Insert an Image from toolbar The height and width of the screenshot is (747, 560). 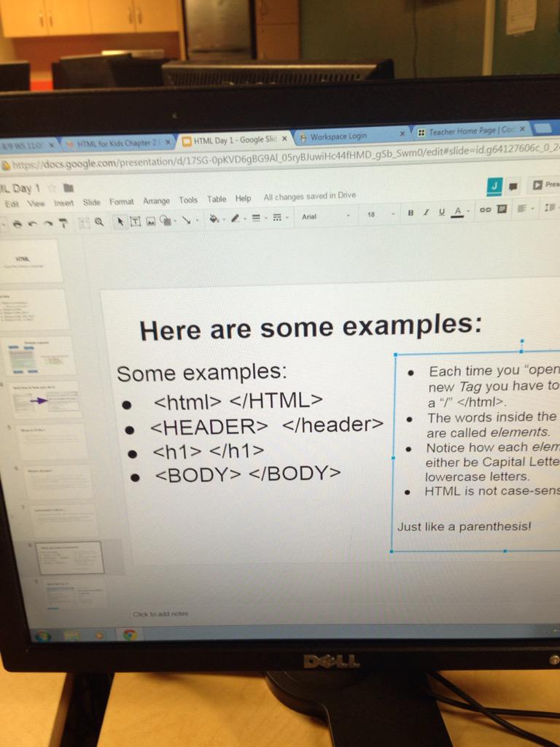coord(150,220)
